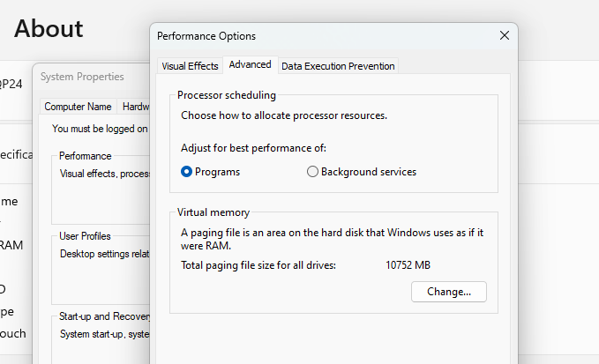Focus the System Properties window title
599x364 pixels.
click(82, 77)
